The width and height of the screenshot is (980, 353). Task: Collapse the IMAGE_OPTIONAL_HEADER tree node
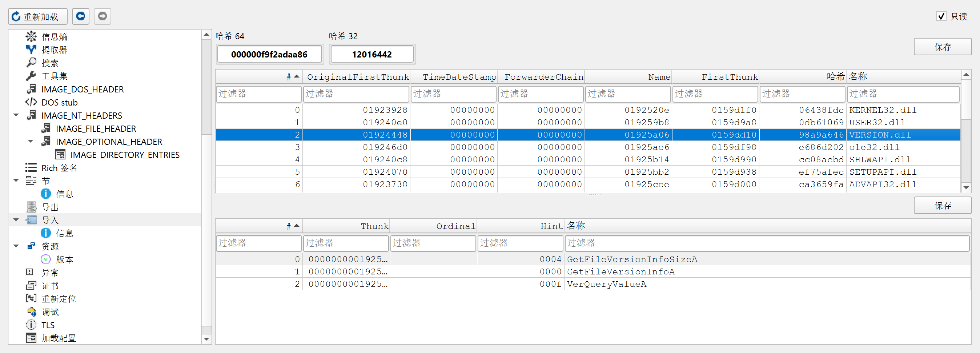[x=31, y=141]
